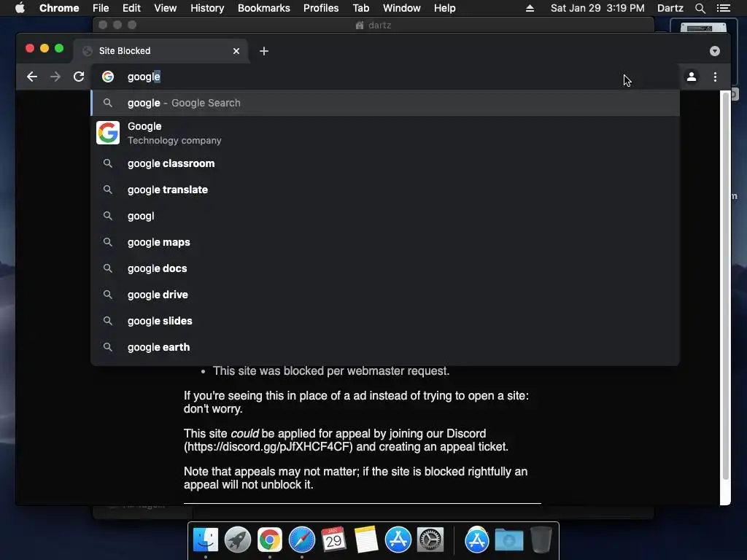Open the Tab menu
Viewport: 747px width, 560px height.
pyautogui.click(x=360, y=8)
